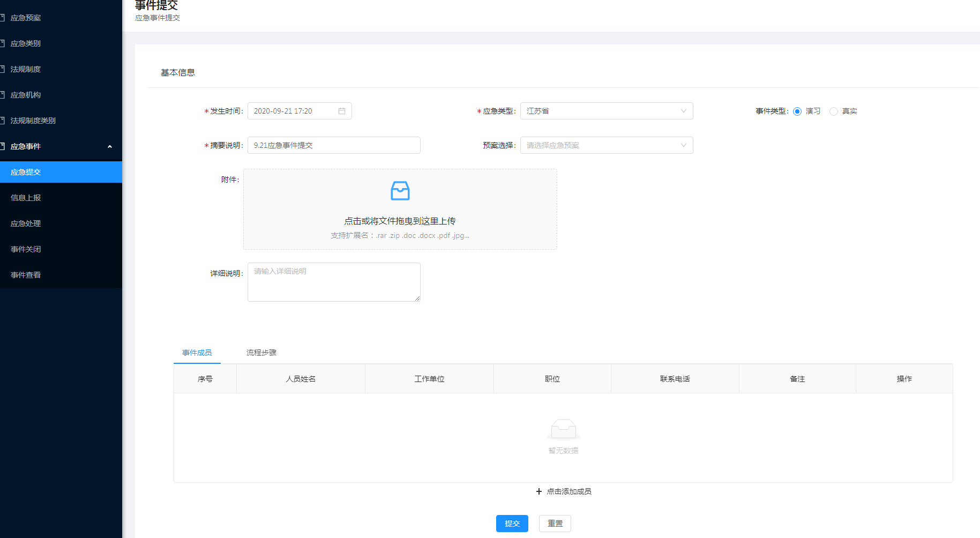This screenshot has height=538, width=980.
Task: Click the 人员姓名 column header
Action: [301, 379]
